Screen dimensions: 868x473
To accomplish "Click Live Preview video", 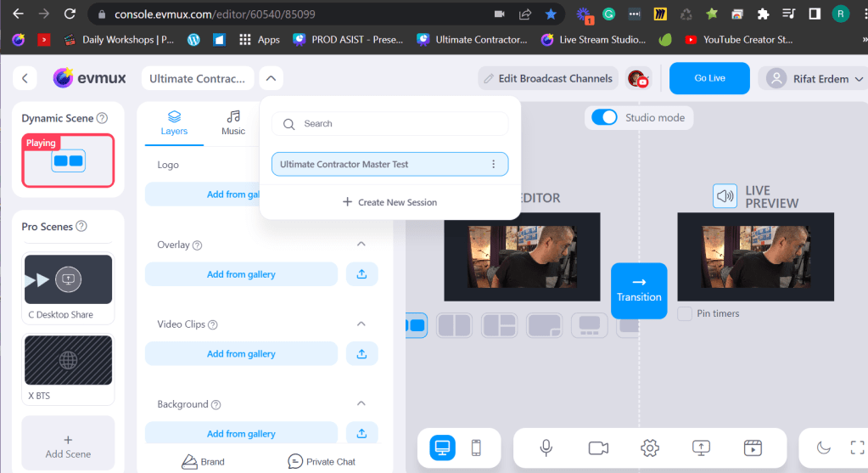I will tap(756, 257).
